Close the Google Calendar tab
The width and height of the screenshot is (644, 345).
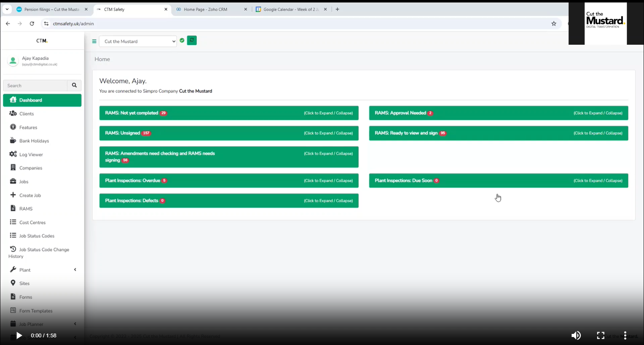(x=325, y=9)
